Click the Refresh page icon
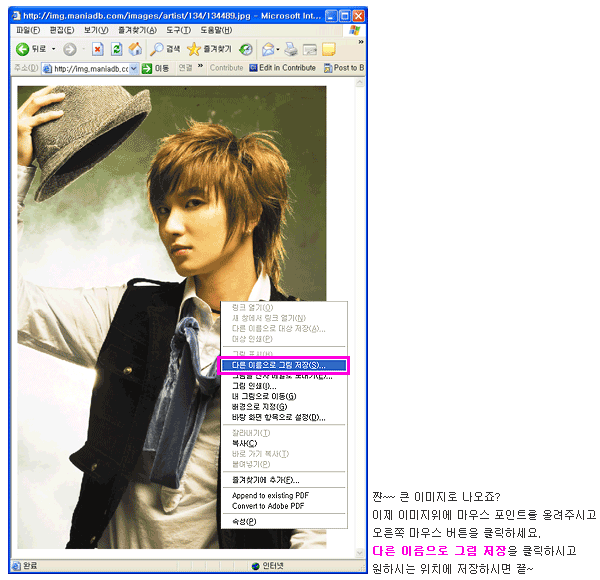This screenshot has width=600, height=580. pyautogui.click(x=116, y=49)
